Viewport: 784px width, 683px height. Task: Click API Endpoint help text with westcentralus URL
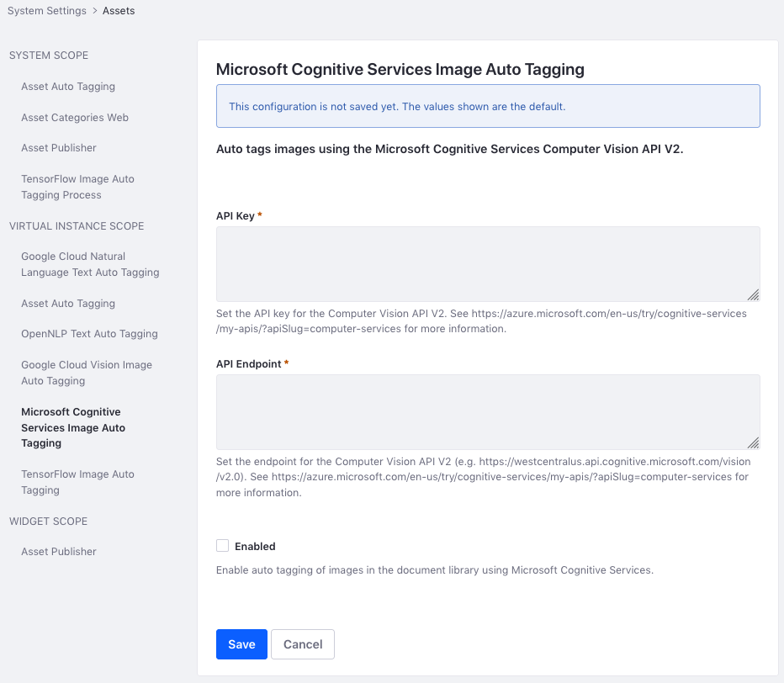[x=484, y=477]
